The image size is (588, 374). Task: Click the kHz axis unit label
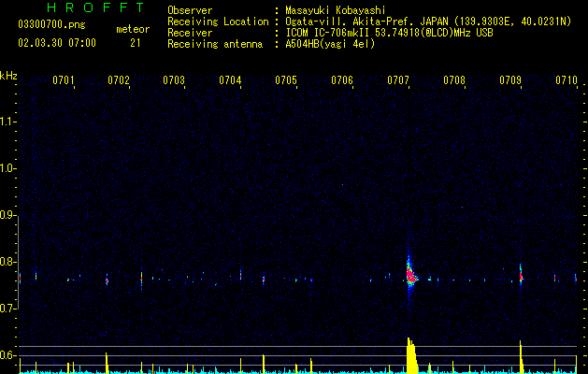point(8,76)
